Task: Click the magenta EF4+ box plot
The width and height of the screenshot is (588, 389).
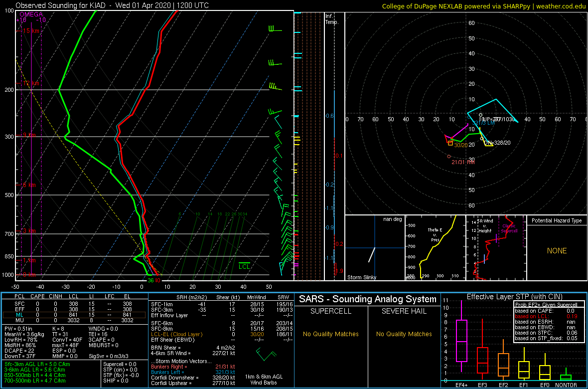Action: coord(461,341)
